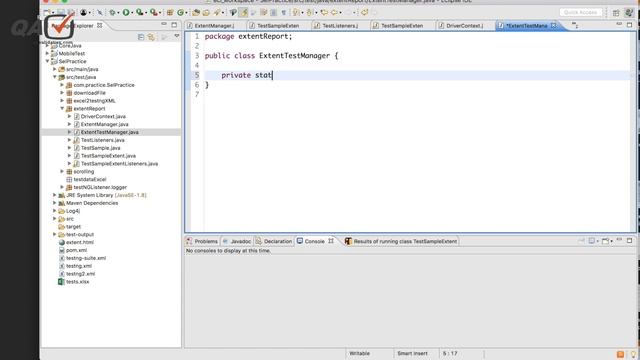Select ExtentTestManager.java in the tree
The height and width of the screenshot is (360, 640).
tap(109, 132)
